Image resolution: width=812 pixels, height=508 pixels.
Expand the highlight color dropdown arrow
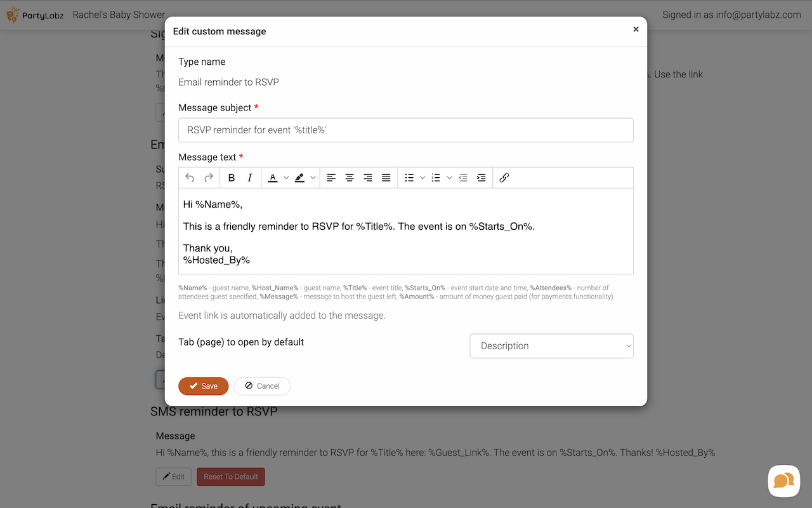point(313,178)
